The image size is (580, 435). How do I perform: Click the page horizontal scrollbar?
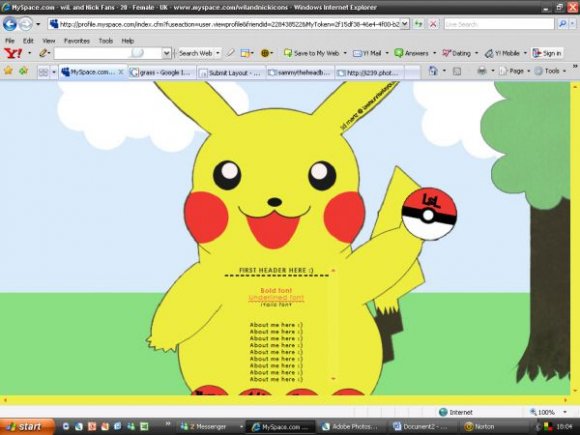tap(285, 400)
